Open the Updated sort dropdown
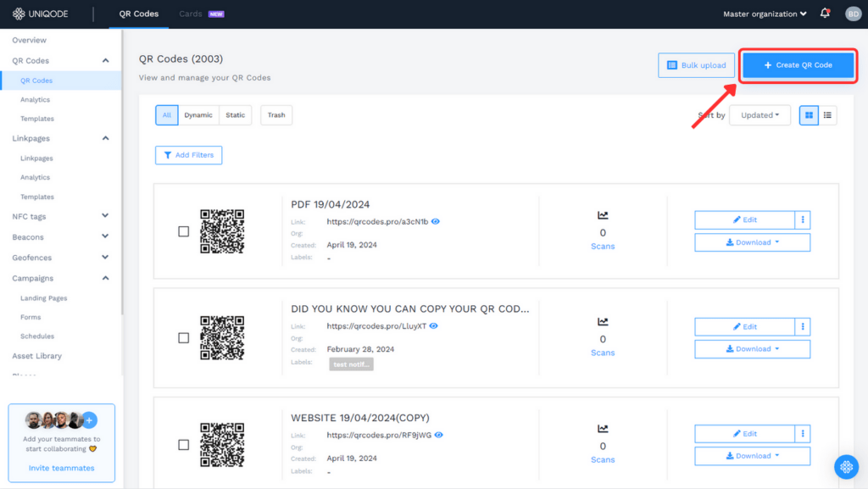The height and width of the screenshot is (489, 868). 759,114
